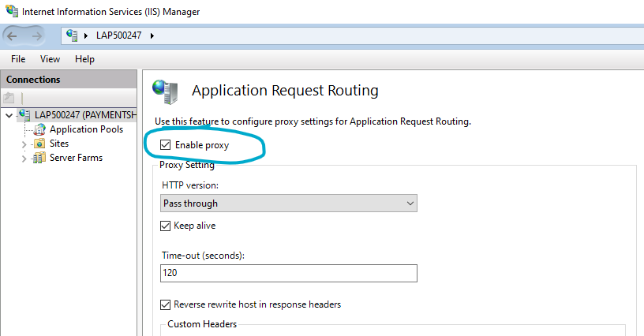Click the arrow before LAP500247 in breadcrumb

pyautogui.click(x=86, y=35)
